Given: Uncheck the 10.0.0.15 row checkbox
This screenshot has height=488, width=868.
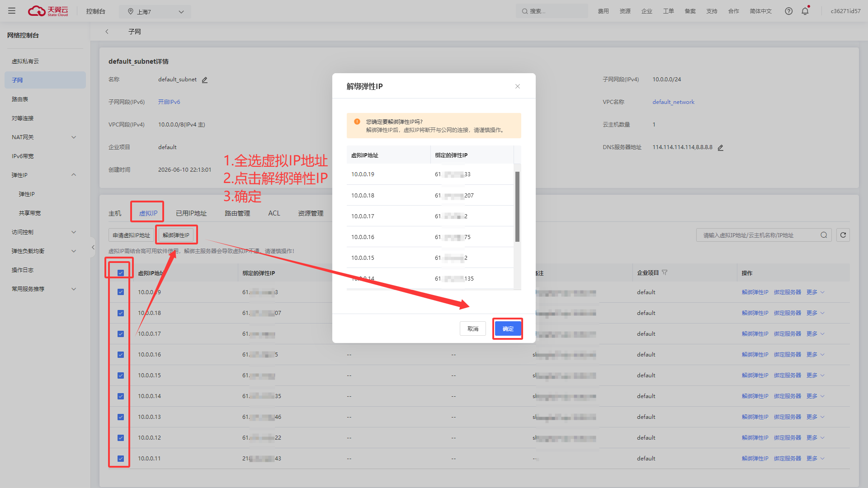Looking at the screenshot, I should 121,375.
